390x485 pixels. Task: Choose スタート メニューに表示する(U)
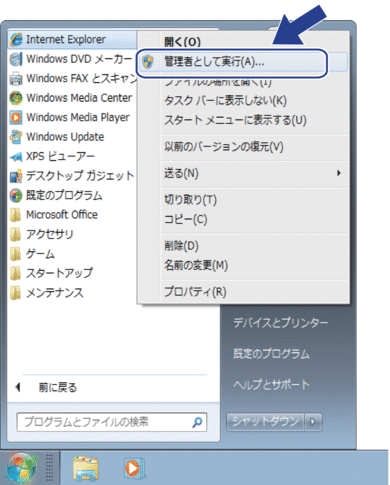(x=235, y=120)
